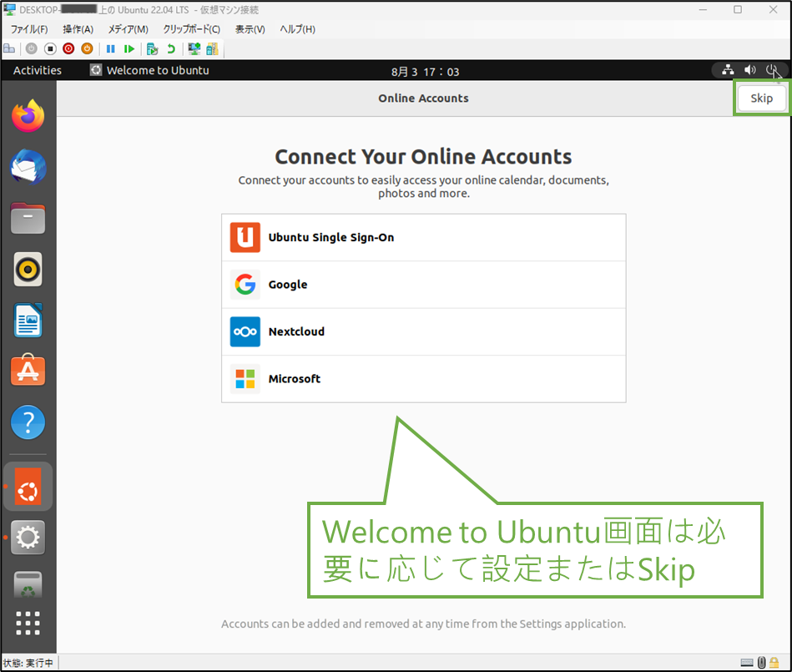Click the Skip button

pyautogui.click(x=760, y=98)
